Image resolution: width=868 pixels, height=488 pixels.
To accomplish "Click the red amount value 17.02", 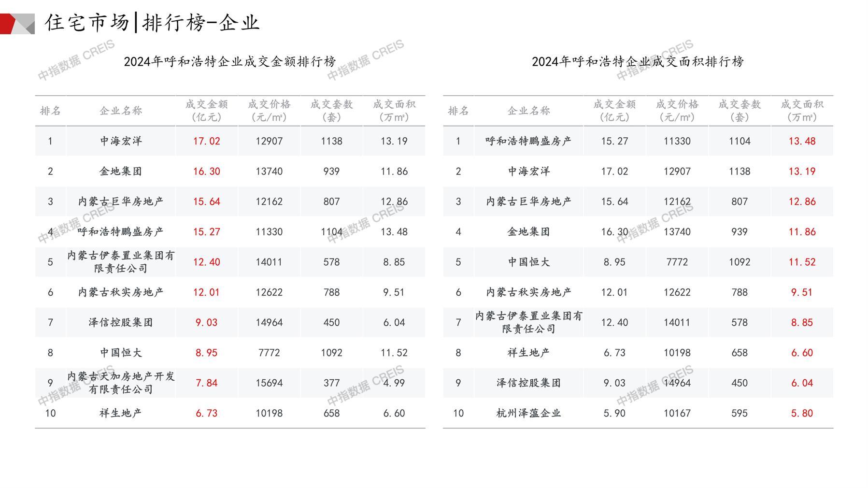I will click(206, 141).
